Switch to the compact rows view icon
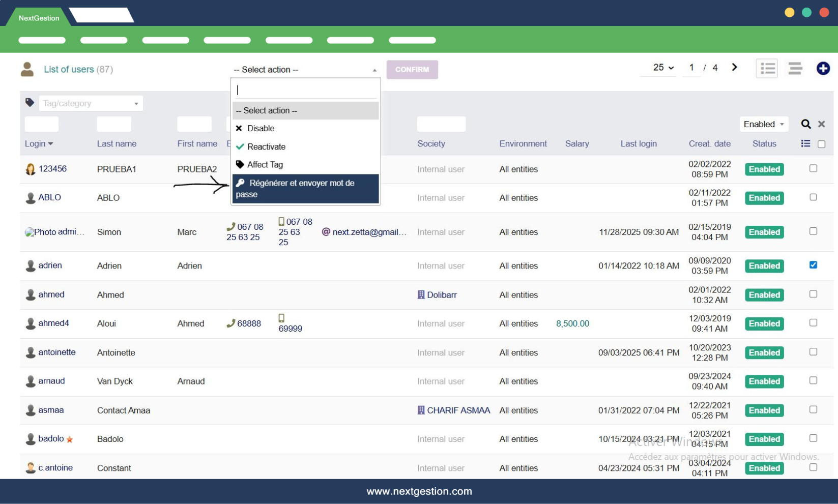Screen dimensions: 838x504 (795, 68)
